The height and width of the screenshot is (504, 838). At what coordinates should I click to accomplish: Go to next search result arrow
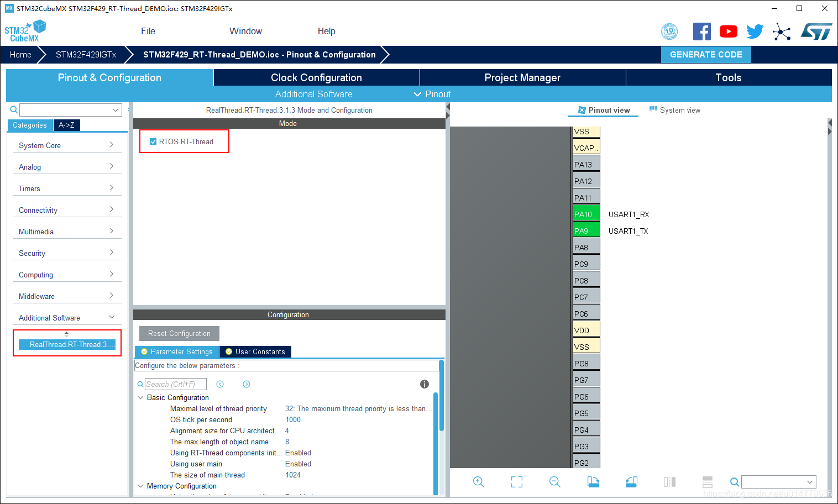point(247,384)
